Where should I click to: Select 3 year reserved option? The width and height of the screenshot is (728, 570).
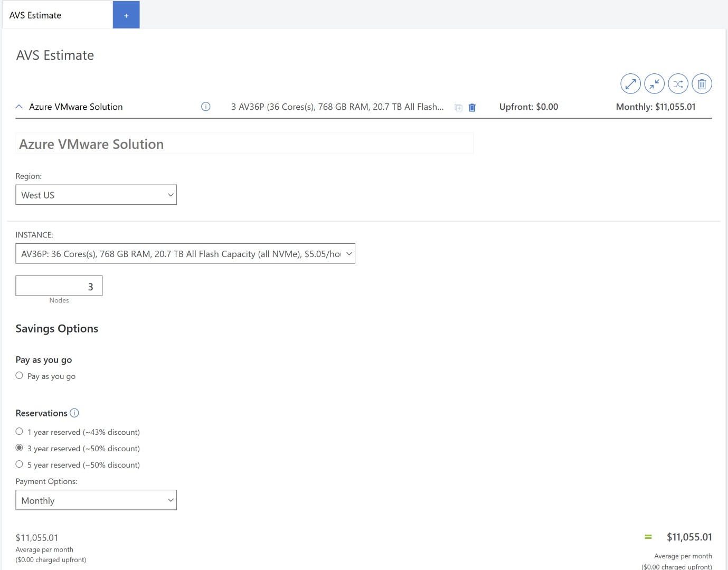coord(20,448)
